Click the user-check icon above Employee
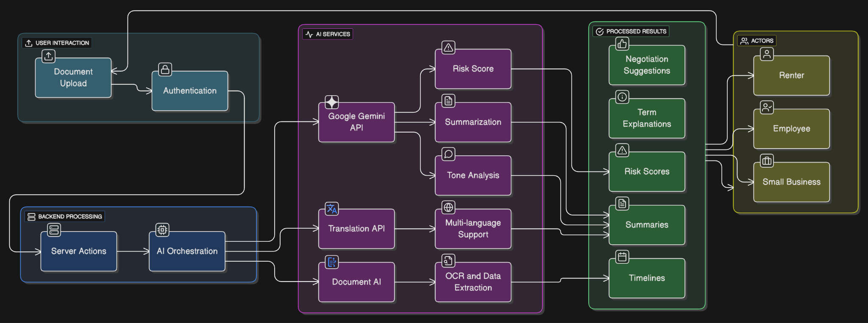The height and width of the screenshot is (323, 868). point(767,108)
